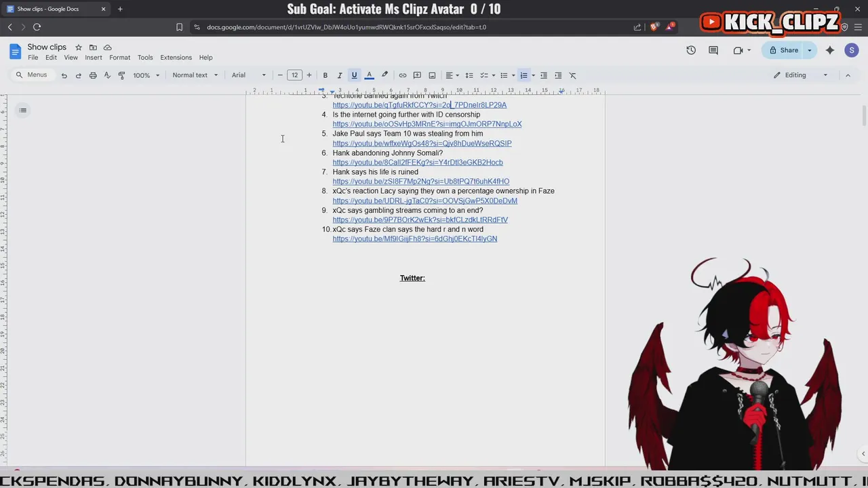Toggle italic formatting
Image resolution: width=868 pixels, height=488 pixels.
click(x=340, y=75)
